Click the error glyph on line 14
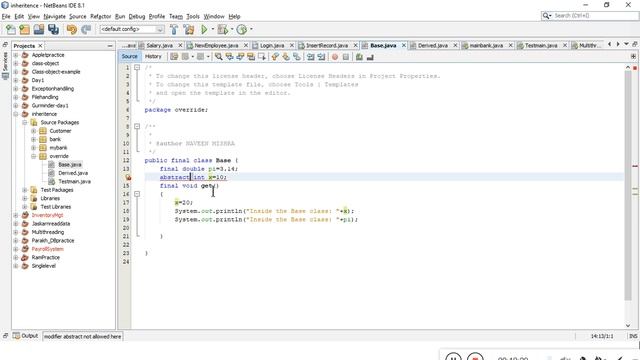Image resolution: width=640 pixels, height=360 pixels. coord(128,177)
